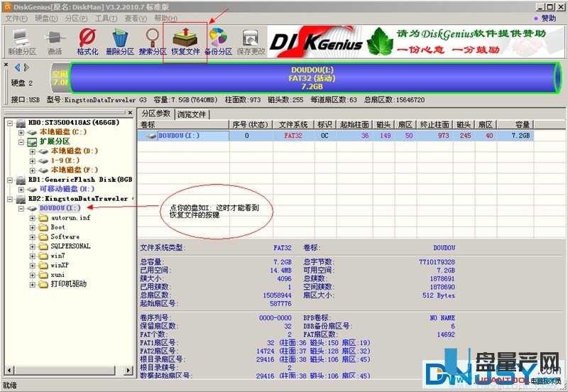Expand the Software folder node
568x392 pixels.
coord(33,236)
